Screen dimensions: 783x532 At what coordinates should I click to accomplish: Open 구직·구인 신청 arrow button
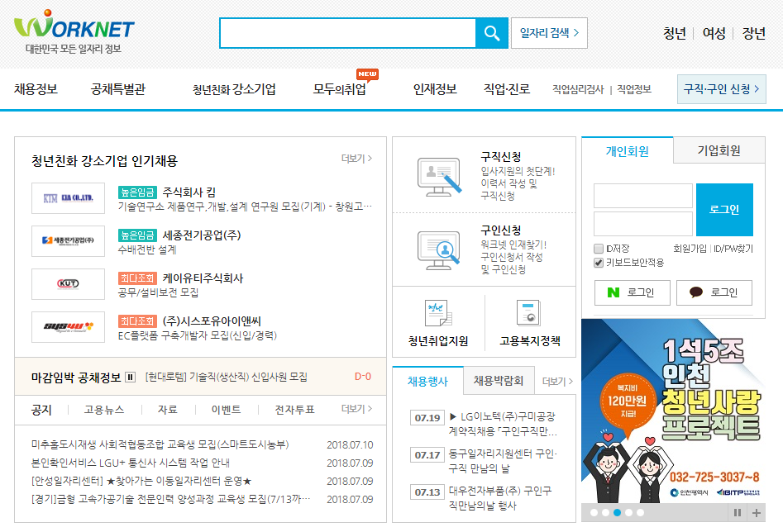pos(722,89)
